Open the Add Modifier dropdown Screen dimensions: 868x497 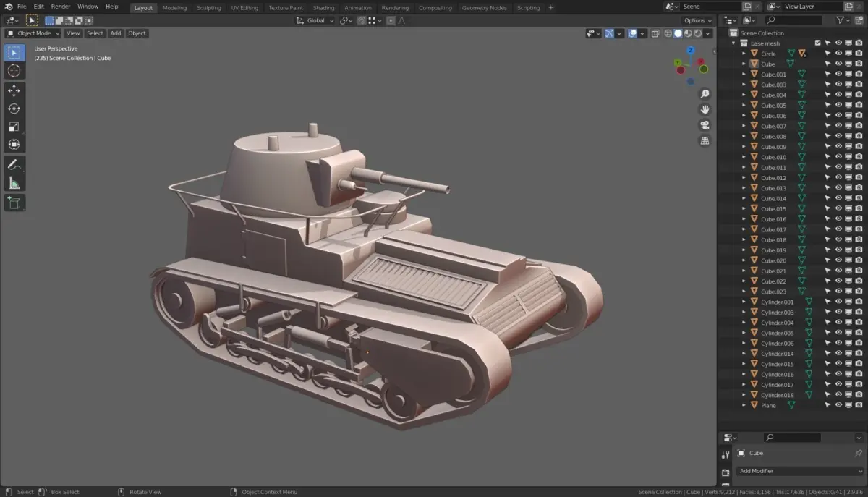[x=800, y=471]
